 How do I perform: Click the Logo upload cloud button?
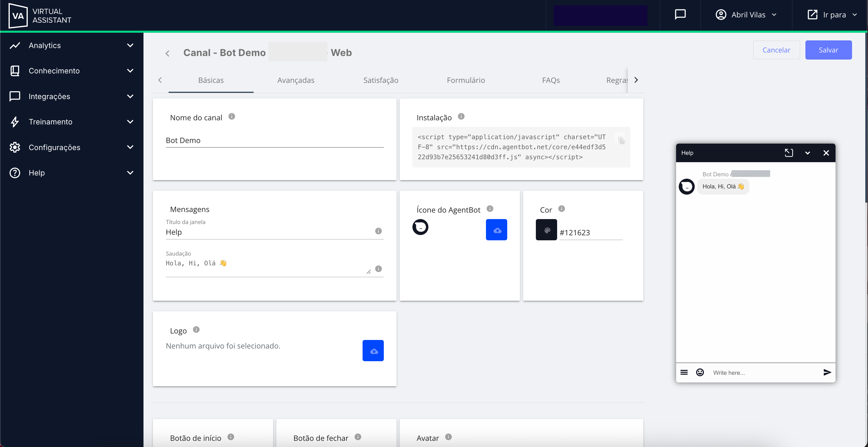[373, 351]
